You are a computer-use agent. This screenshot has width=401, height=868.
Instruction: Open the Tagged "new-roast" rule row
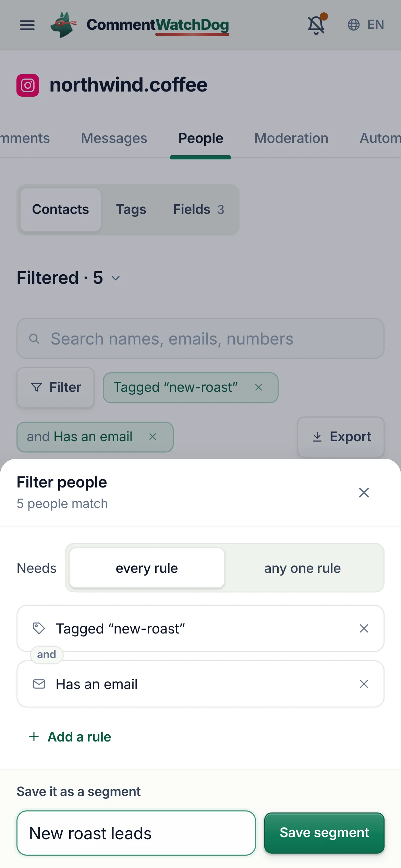200,628
